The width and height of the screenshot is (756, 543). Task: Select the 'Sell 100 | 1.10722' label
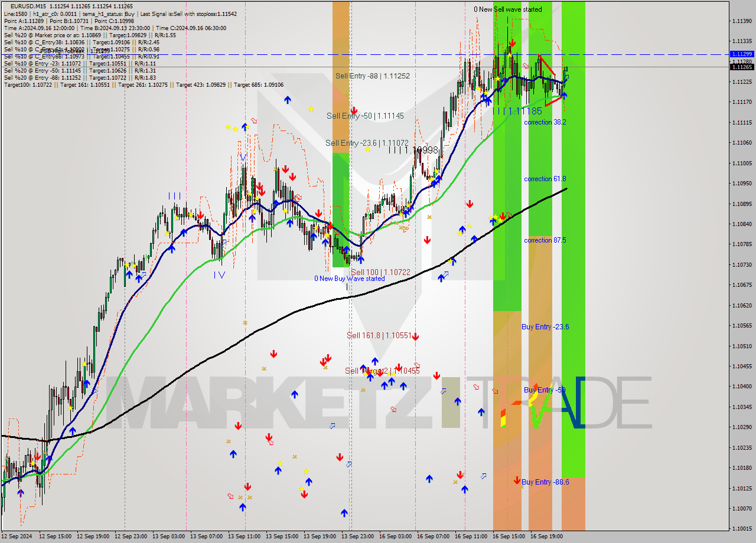tap(380, 272)
